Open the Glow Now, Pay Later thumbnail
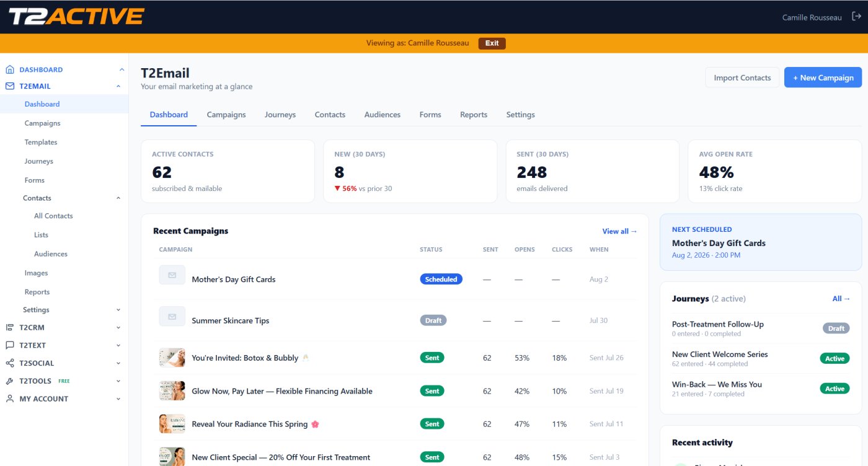The height and width of the screenshot is (466, 868). click(x=172, y=391)
